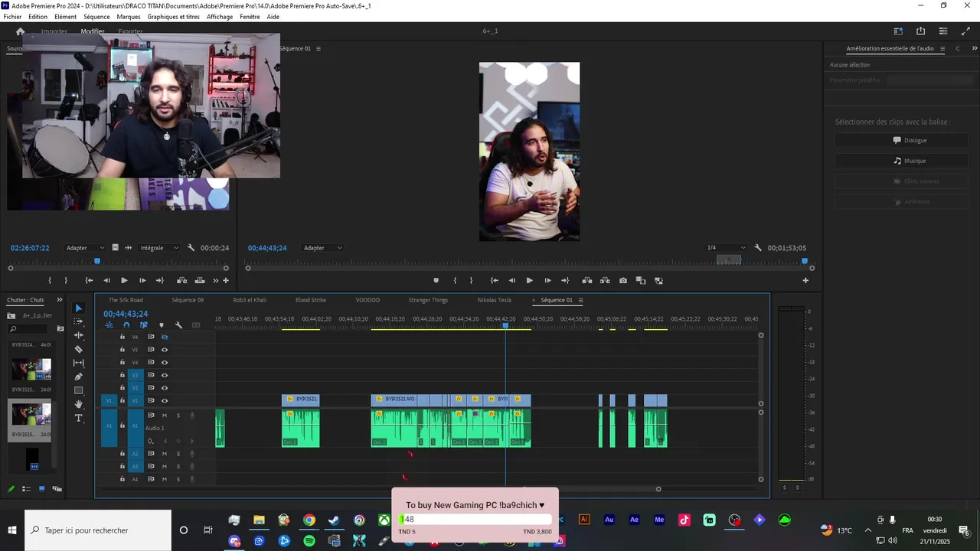
Task: Open the Fichier menu
Action: 12,16
